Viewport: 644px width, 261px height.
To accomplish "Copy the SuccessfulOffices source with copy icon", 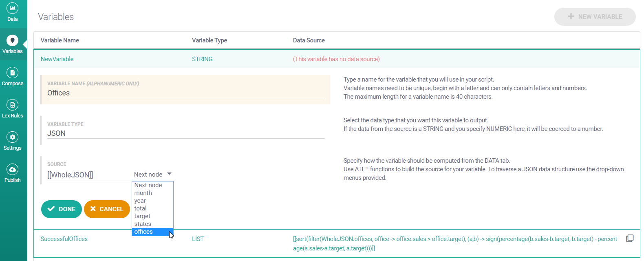I will pos(630,239).
